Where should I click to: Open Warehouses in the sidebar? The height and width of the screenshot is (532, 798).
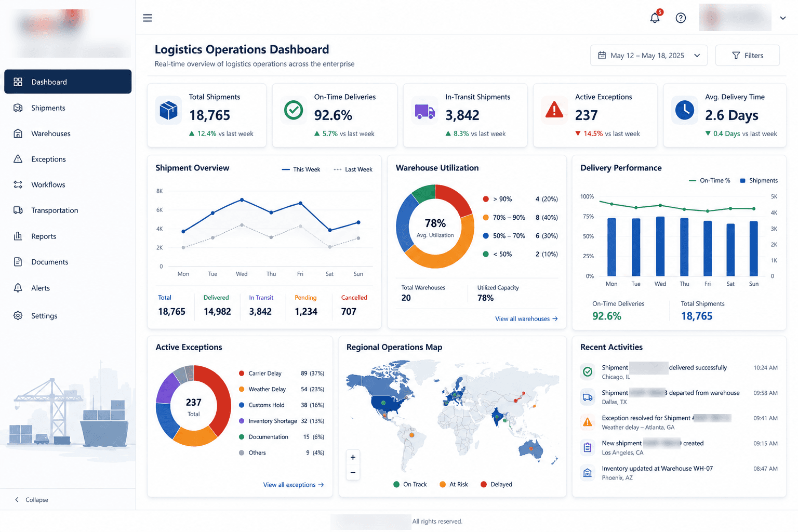[x=68, y=134]
